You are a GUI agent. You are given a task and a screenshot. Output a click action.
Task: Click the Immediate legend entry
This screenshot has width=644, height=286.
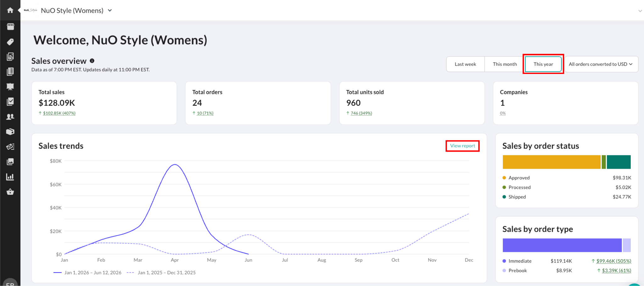tap(517, 261)
